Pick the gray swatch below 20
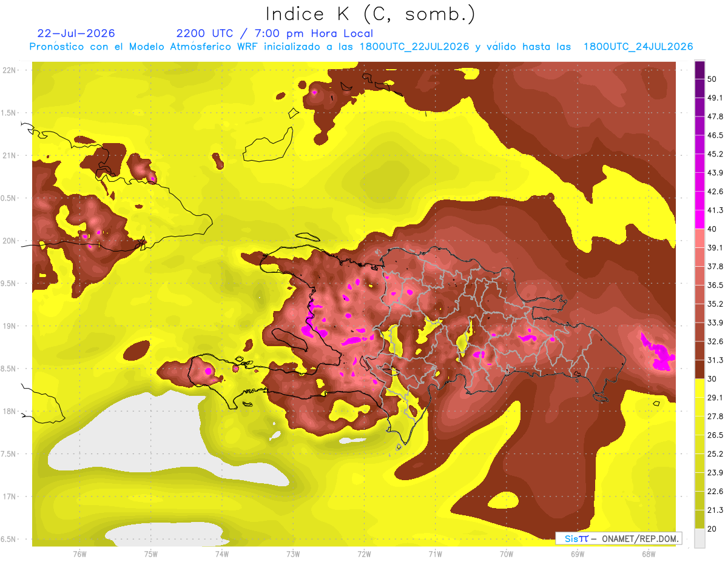The width and height of the screenshot is (728, 562). [x=699, y=538]
